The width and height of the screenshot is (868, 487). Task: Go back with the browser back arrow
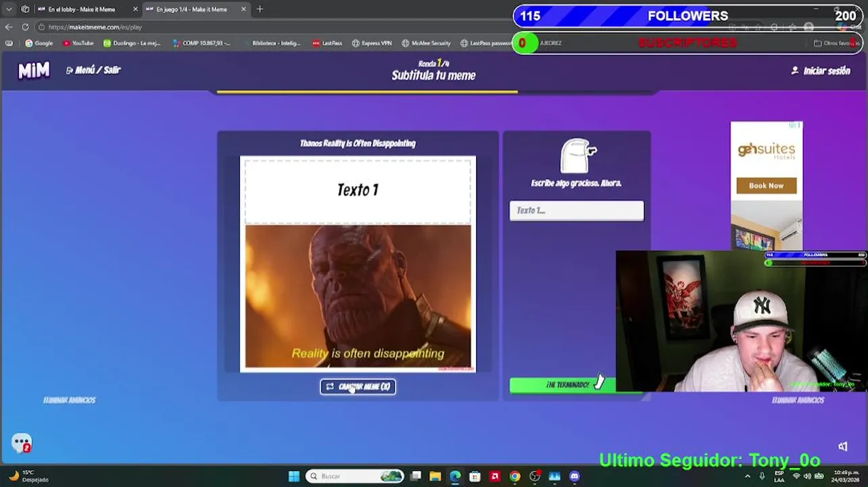pos(9,27)
